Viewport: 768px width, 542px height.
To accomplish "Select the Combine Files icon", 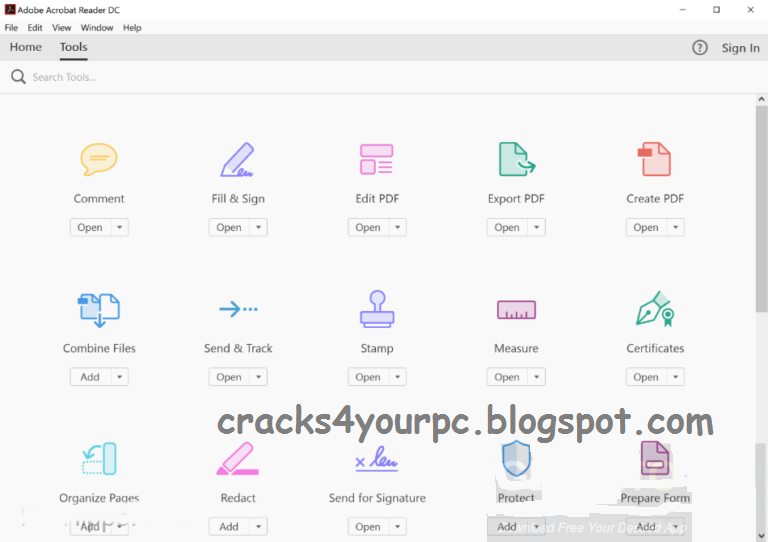I will pos(99,310).
